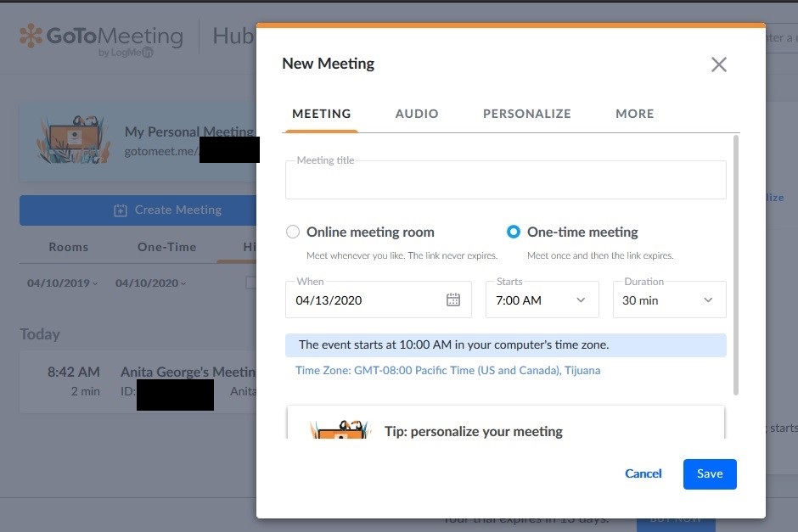Open the Duration dropdown
This screenshot has height=532, width=798.
[x=707, y=300]
